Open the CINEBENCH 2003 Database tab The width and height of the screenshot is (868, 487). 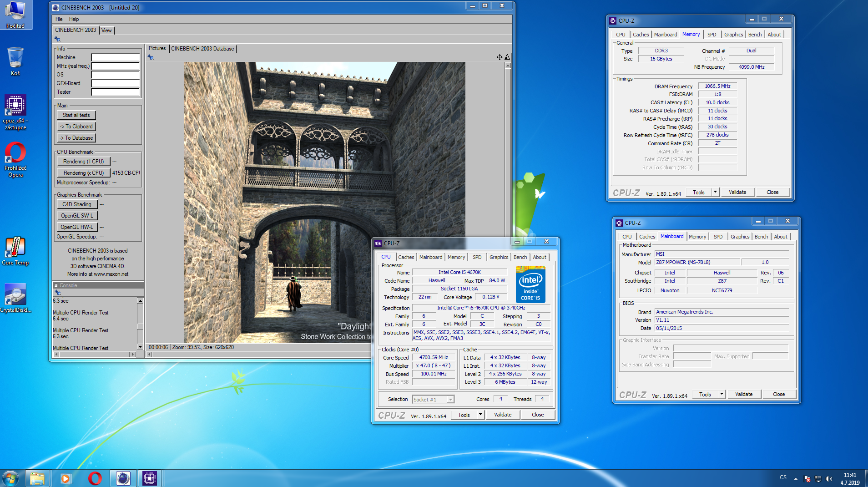(202, 49)
